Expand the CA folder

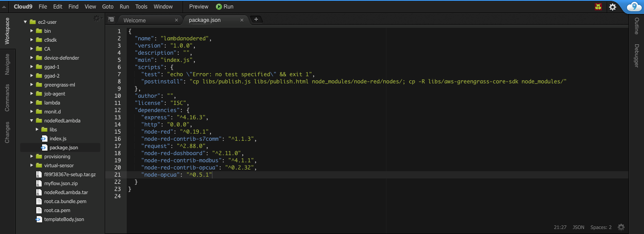pyautogui.click(x=32, y=49)
